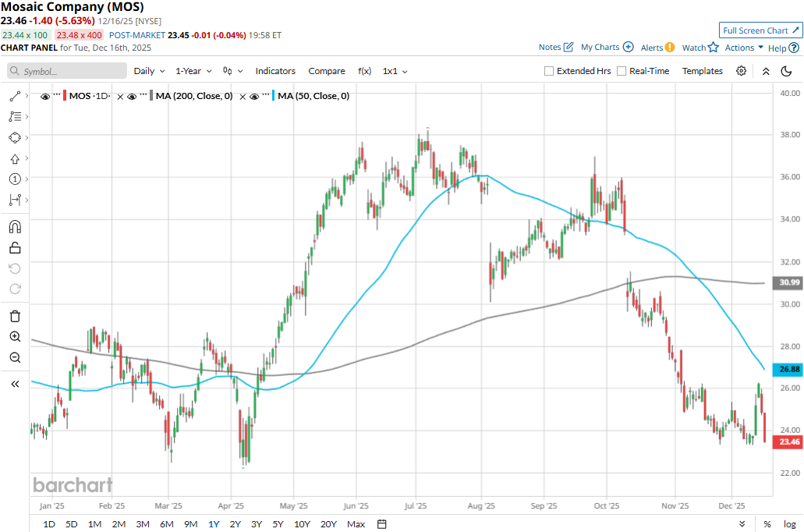Add MOS to Watch list

[700, 48]
